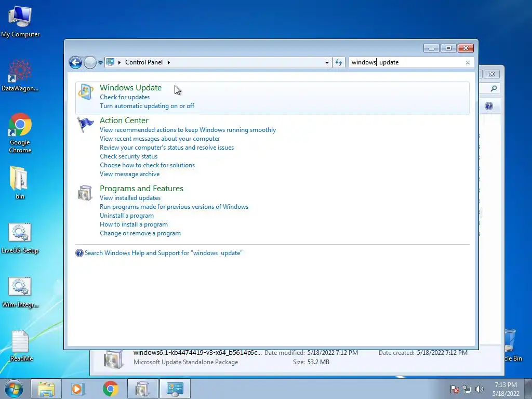Click Uninstall a program
The height and width of the screenshot is (399, 532).
point(127,216)
